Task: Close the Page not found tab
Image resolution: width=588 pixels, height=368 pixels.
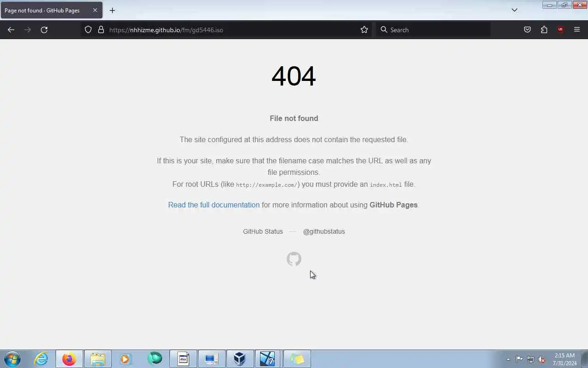Action: click(95, 10)
